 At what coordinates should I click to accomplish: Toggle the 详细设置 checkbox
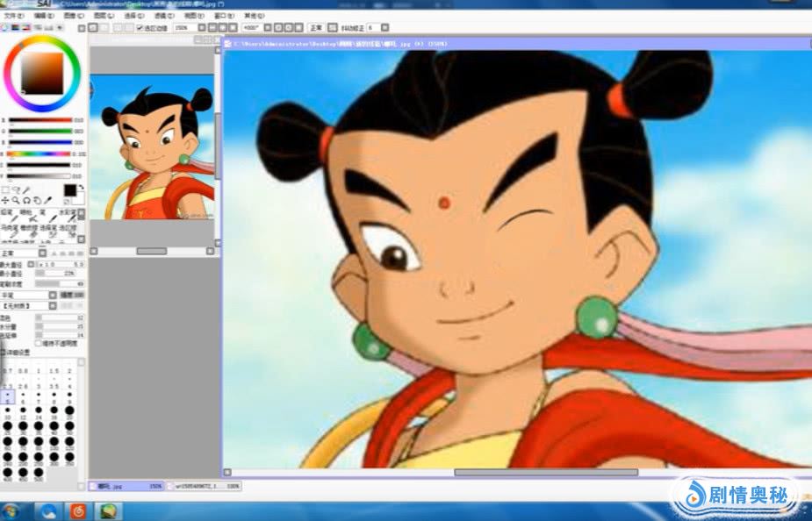pos(4,352)
